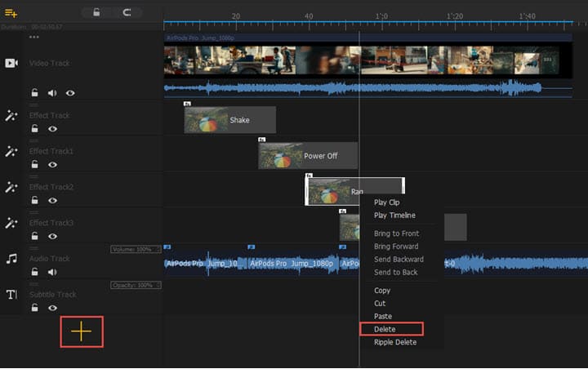The image size is (588, 369).
Task: Click the lock-all-tracks icon in the top bar
Action: tap(97, 12)
